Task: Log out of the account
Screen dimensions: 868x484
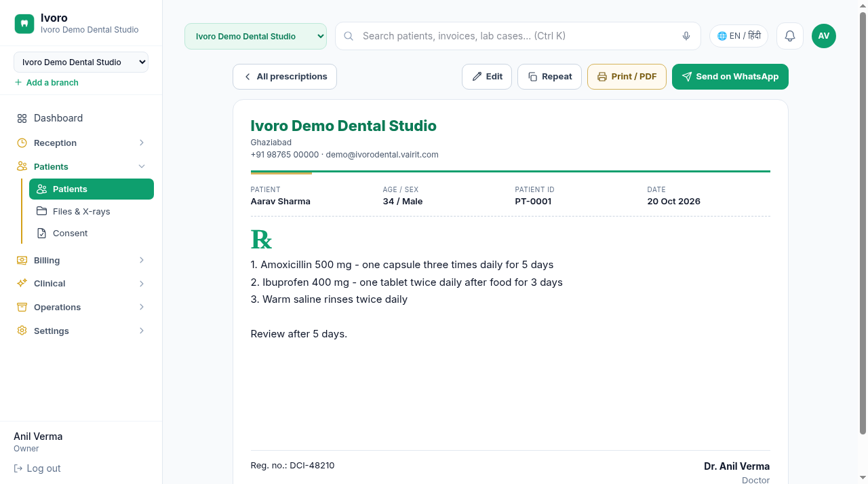Action: coord(37,468)
